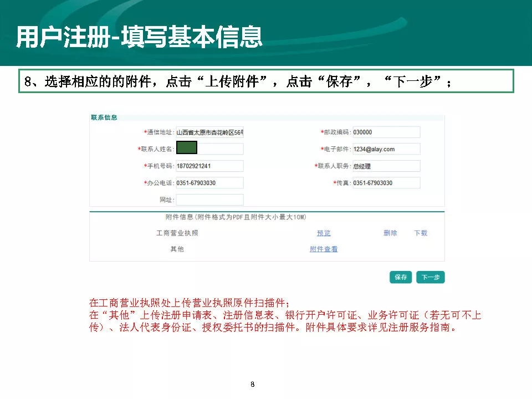Click the empty 网址 website field
Image resolution: width=532 pixels, height=399 pixels.
point(209,199)
